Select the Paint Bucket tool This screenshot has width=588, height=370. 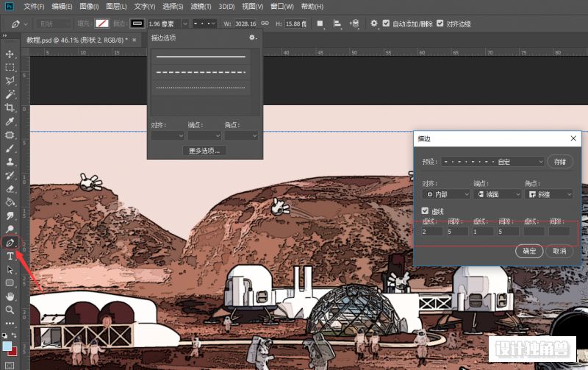point(10,202)
